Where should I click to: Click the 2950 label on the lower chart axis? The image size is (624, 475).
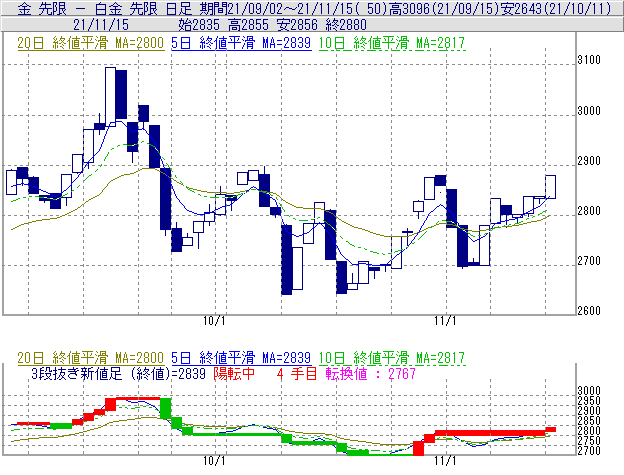coord(589,400)
